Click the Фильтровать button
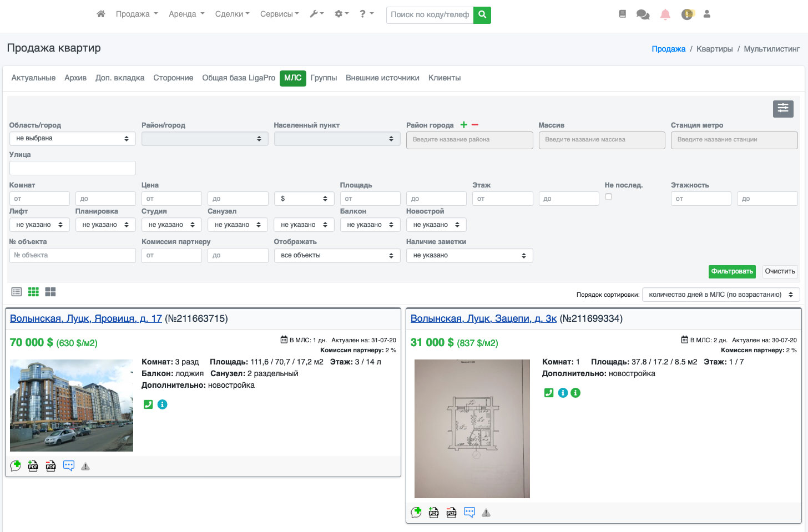 coord(731,271)
